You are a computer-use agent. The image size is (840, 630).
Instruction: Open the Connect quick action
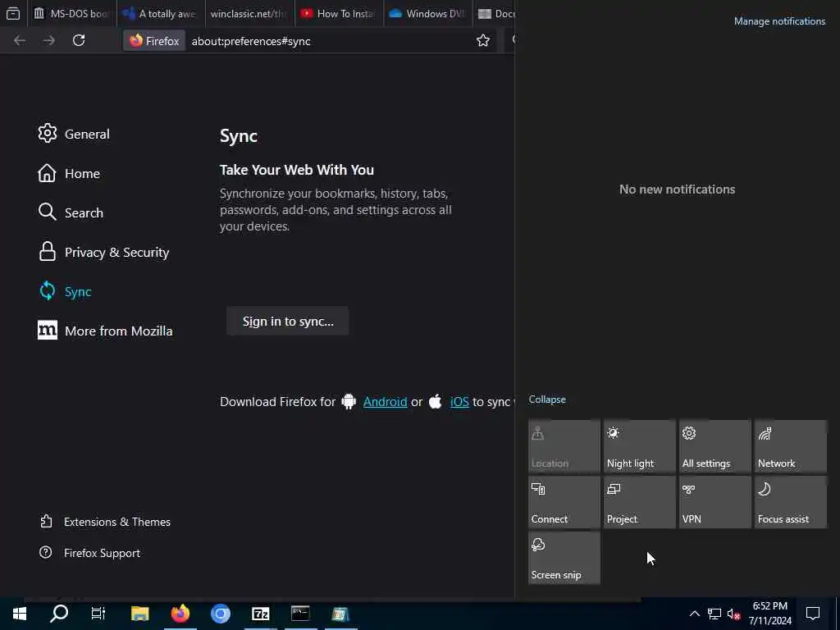[564, 502]
